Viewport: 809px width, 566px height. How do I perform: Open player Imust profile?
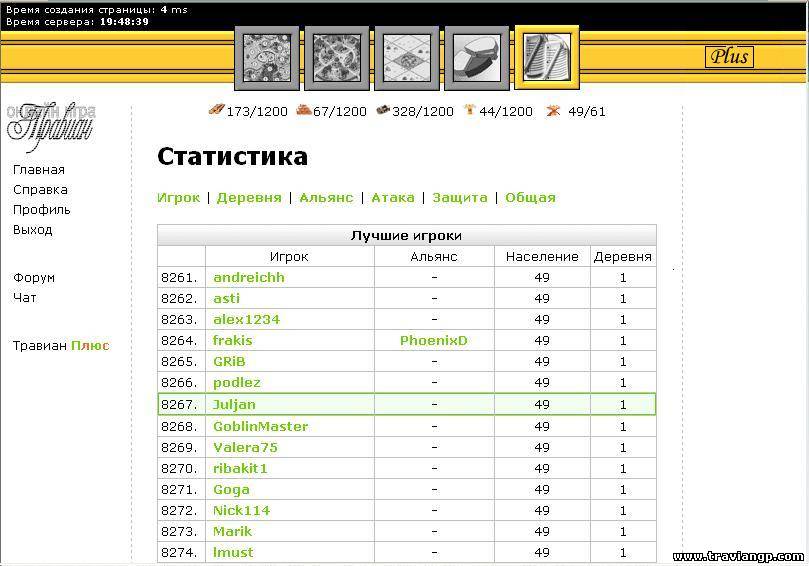tap(233, 553)
